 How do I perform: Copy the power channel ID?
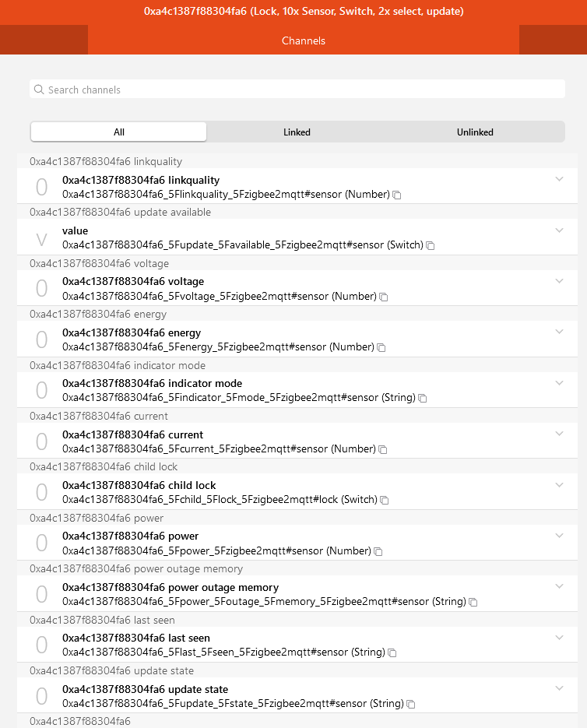[x=378, y=550]
